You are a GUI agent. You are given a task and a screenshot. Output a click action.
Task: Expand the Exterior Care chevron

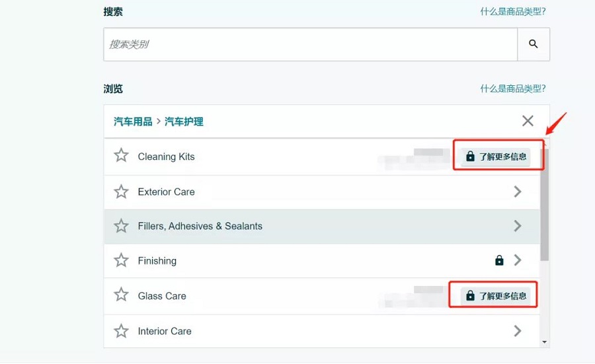coord(518,192)
